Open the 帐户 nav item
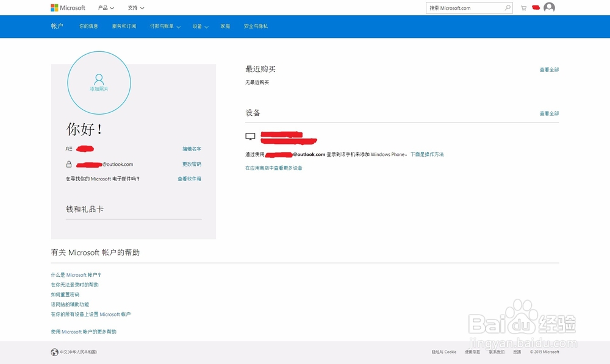This screenshot has height=364, width=610. (57, 26)
